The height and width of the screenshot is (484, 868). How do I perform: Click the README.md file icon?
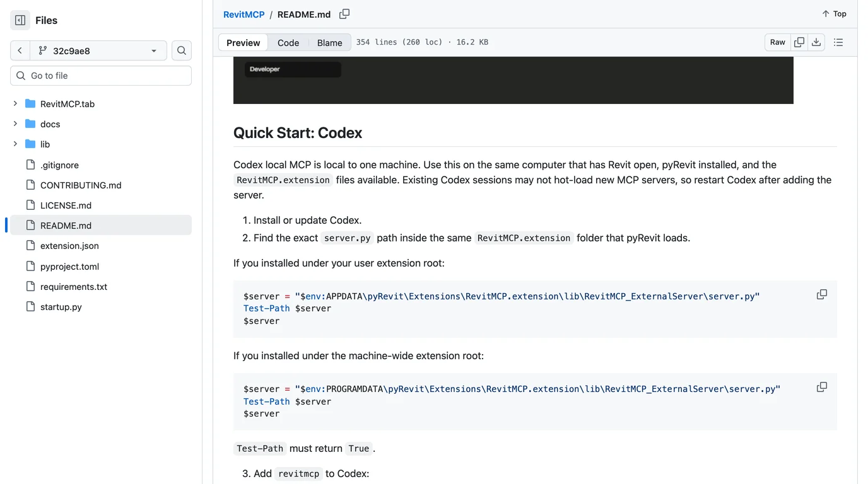click(30, 225)
